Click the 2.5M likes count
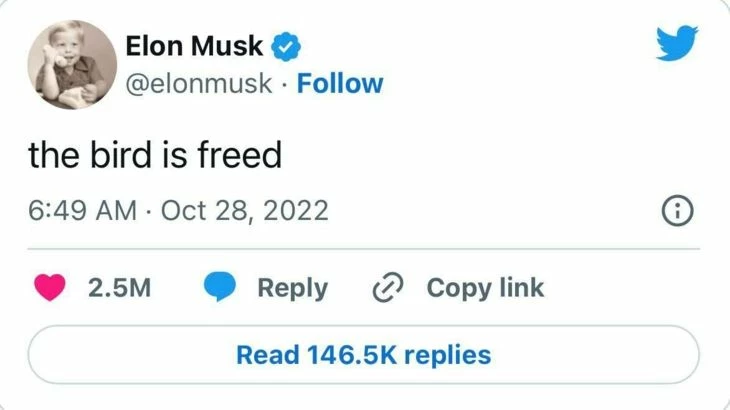This screenshot has width=730, height=410. click(x=119, y=288)
